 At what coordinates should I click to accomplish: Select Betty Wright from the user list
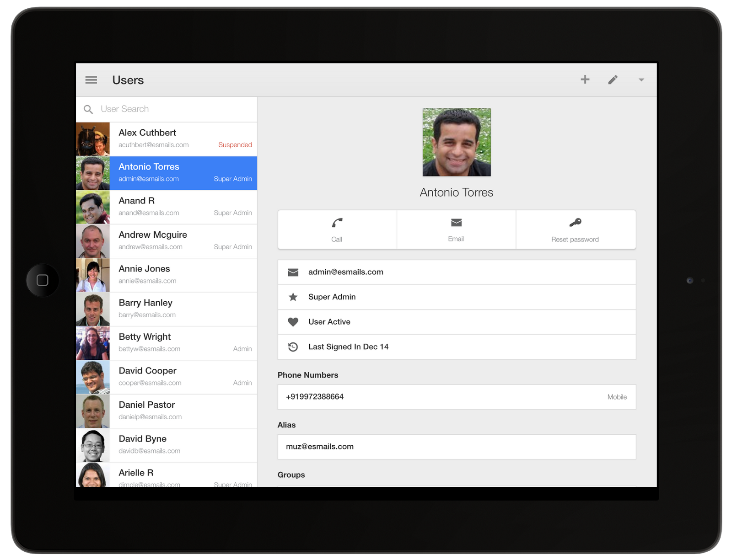(183, 342)
